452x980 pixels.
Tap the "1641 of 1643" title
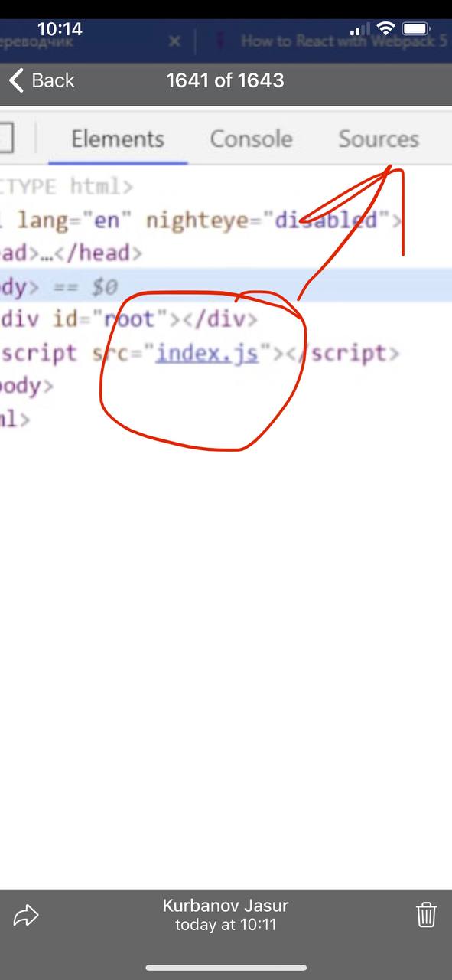pos(225,80)
